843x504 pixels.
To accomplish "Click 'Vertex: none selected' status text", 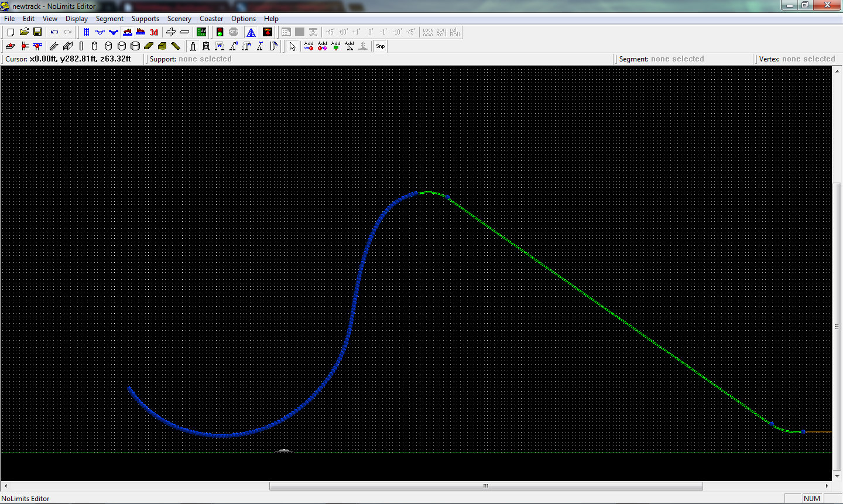I will [x=797, y=59].
